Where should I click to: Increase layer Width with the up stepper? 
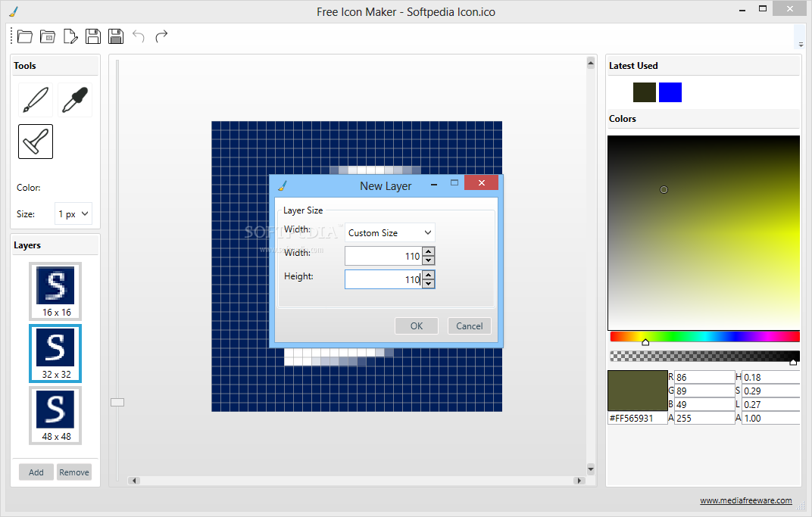(x=428, y=252)
